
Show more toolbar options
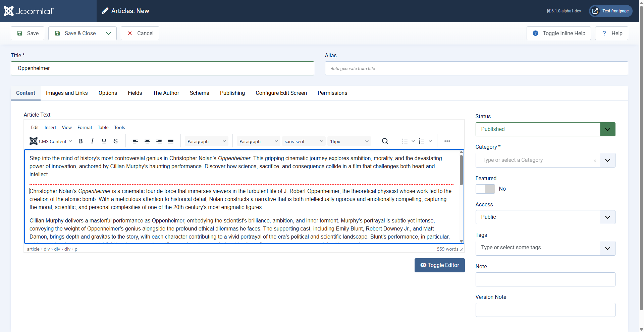pos(447,141)
